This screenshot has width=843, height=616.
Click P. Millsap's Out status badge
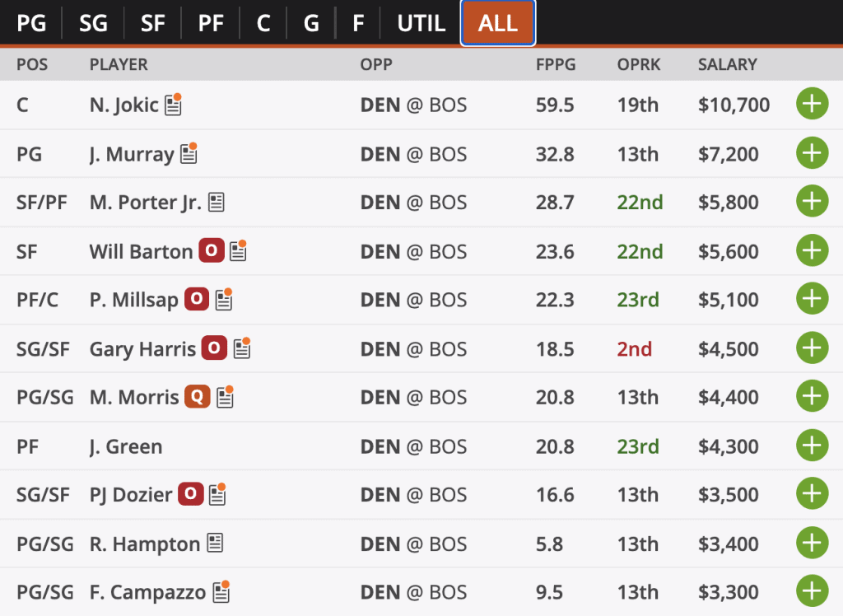197,299
